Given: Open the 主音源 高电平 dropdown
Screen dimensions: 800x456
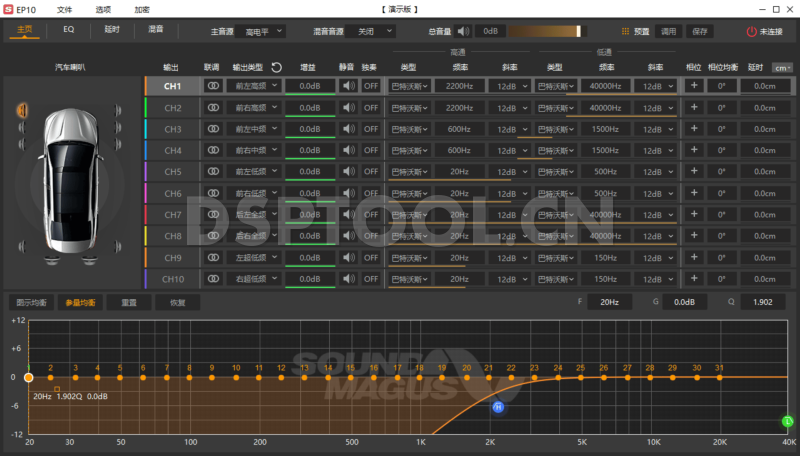Looking at the screenshot, I should [x=263, y=32].
